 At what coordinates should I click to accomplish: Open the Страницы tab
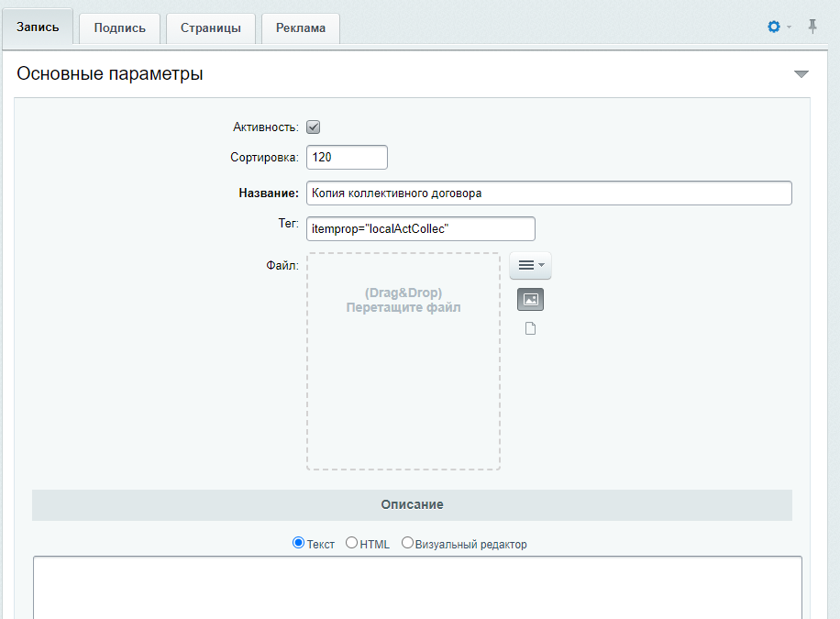211,28
